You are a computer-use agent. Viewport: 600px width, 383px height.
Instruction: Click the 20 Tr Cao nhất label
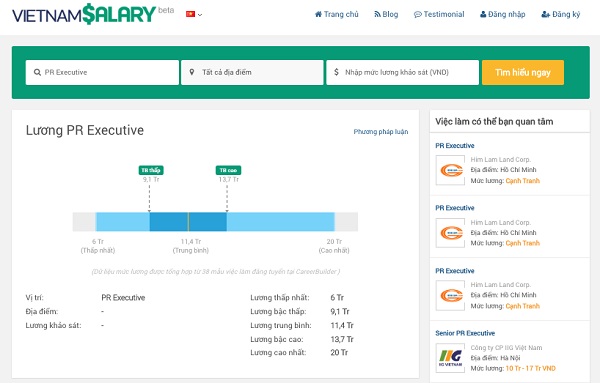tap(334, 246)
